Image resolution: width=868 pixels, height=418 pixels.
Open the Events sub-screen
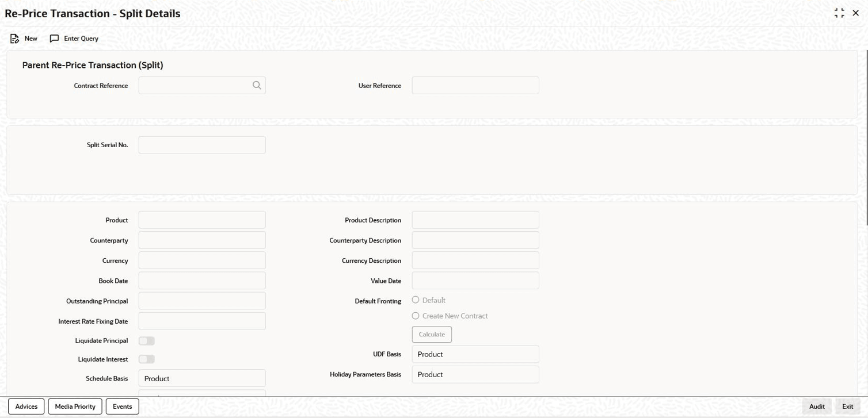click(x=122, y=407)
